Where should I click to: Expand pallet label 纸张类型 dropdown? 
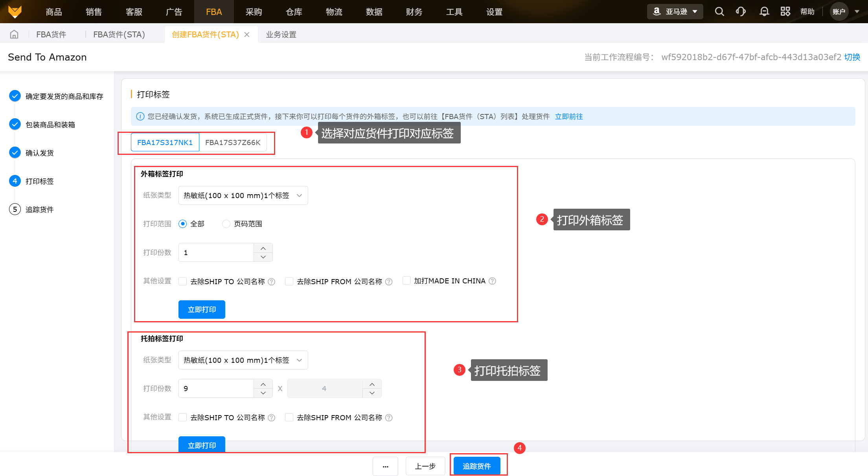pyautogui.click(x=243, y=360)
